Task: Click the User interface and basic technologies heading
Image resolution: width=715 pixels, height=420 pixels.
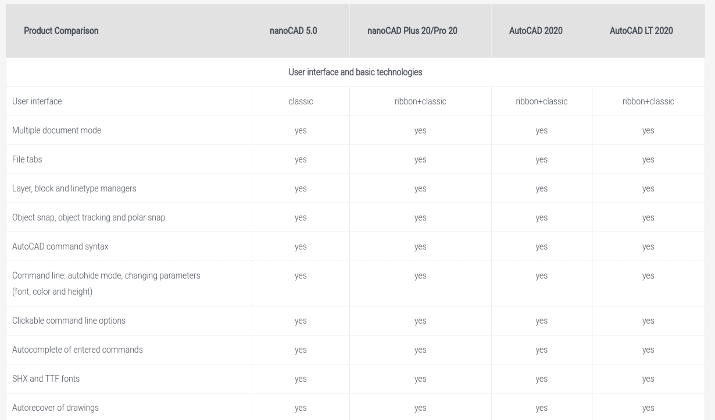Action: [355, 72]
